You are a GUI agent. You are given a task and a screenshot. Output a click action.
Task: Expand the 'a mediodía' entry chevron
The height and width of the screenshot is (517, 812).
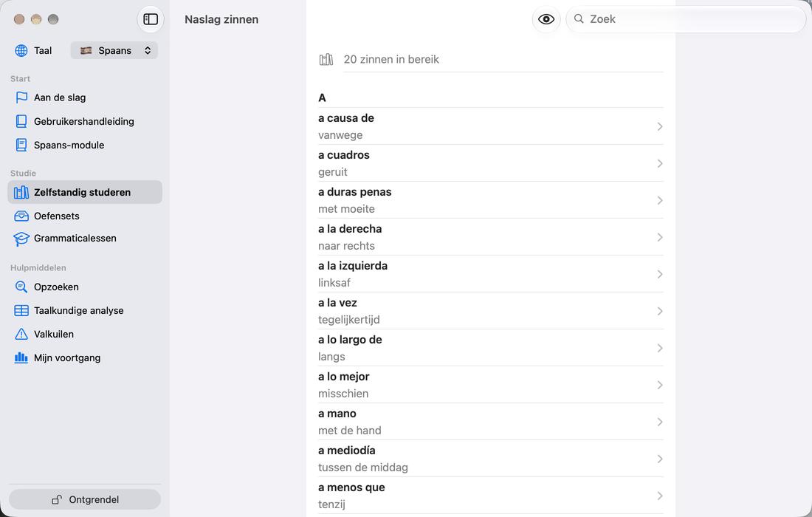[x=660, y=459]
